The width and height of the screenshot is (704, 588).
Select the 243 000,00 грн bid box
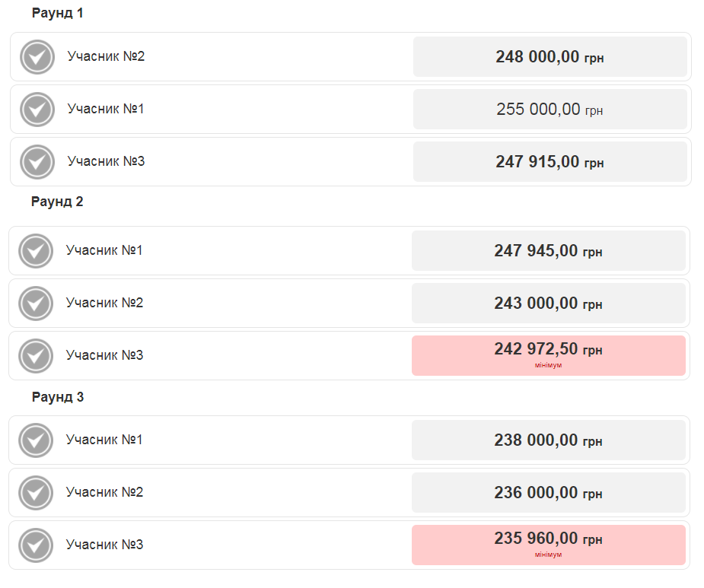pos(548,304)
